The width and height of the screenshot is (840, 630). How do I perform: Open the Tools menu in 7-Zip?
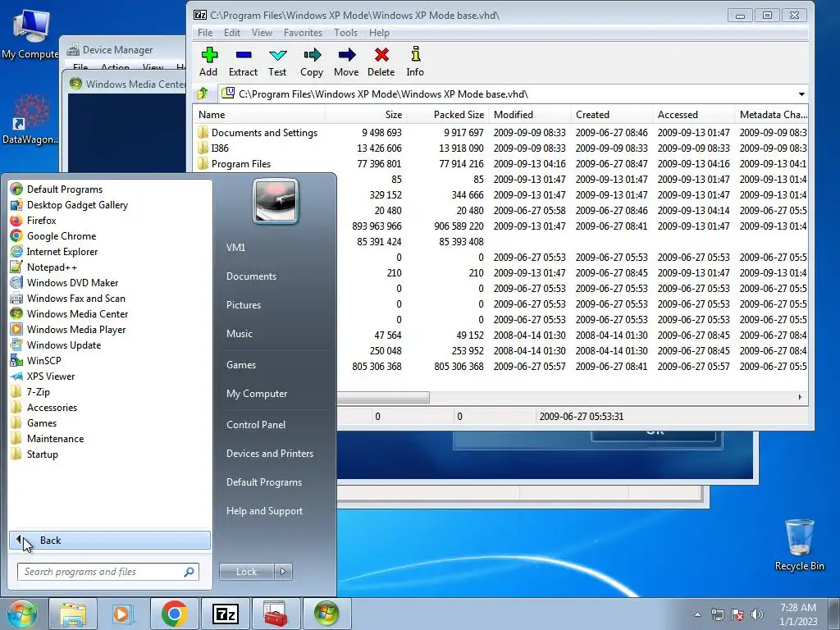(345, 33)
